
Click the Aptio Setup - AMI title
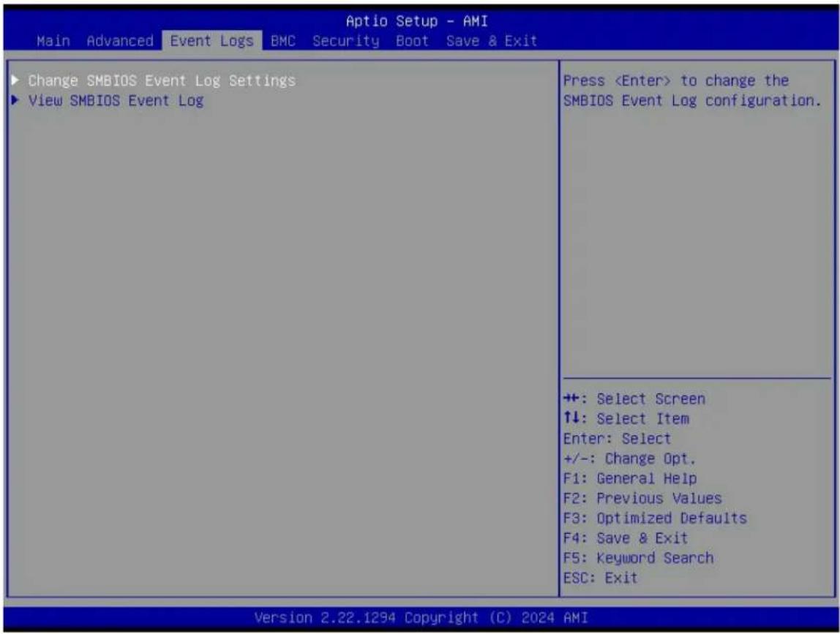pos(417,21)
